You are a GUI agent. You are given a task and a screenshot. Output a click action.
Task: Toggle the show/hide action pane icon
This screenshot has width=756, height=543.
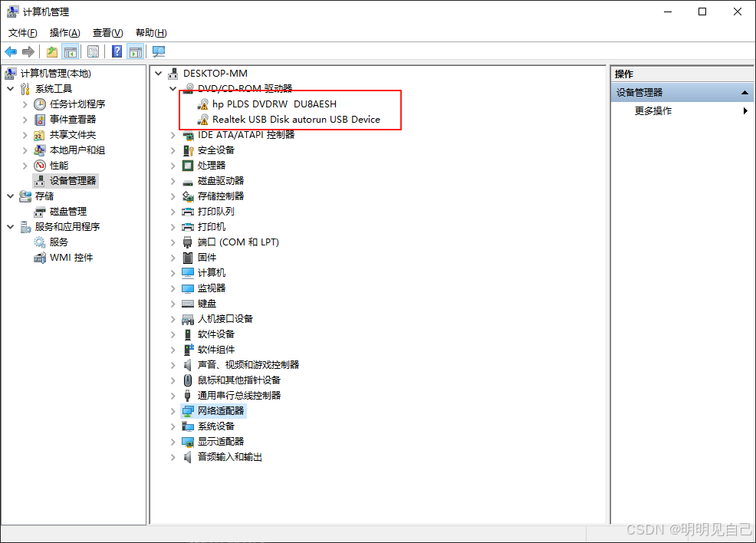point(136,51)
